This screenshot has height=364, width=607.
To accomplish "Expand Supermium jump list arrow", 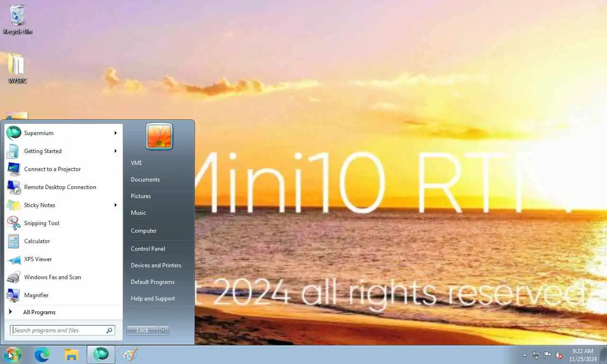I will (115, 133).
